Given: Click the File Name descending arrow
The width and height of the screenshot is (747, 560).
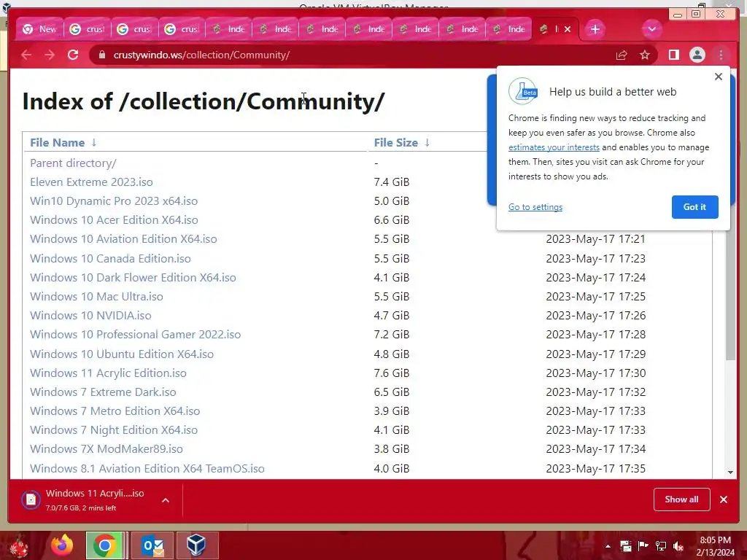Looking at the screenshot, I should coord(94,142).
